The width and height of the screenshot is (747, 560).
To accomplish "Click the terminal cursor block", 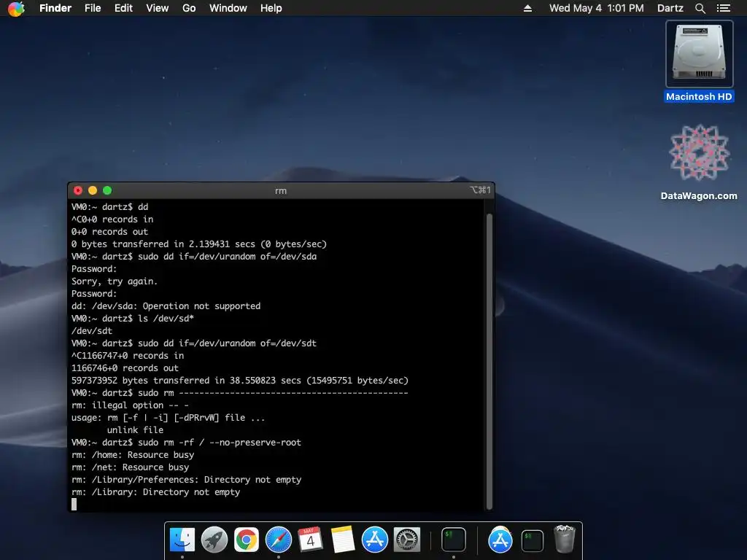I will point(74,505).
